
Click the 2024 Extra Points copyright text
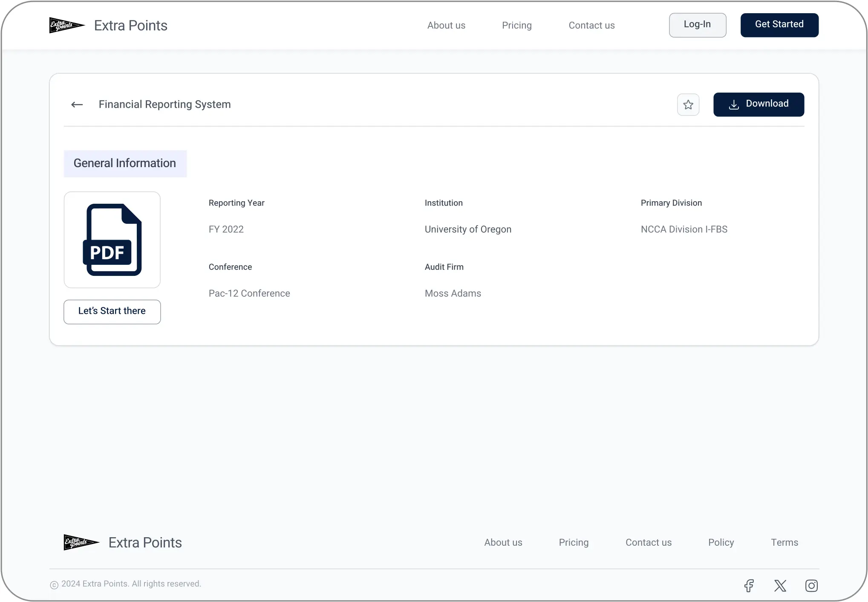tap(131, 584)
